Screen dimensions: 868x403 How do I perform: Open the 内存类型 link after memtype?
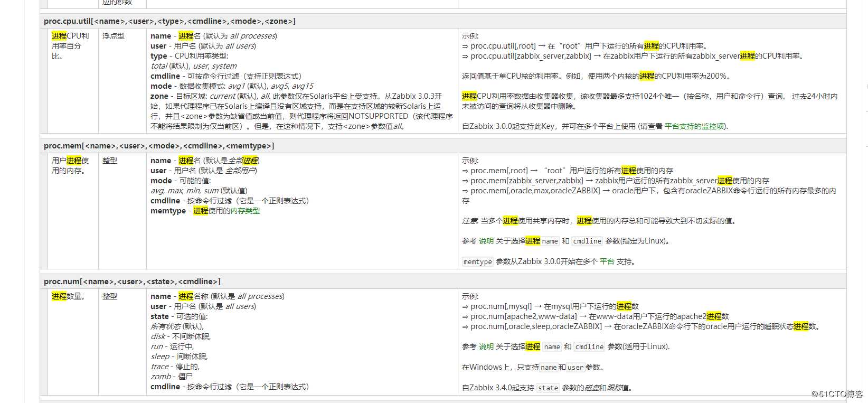coord(245,211)
